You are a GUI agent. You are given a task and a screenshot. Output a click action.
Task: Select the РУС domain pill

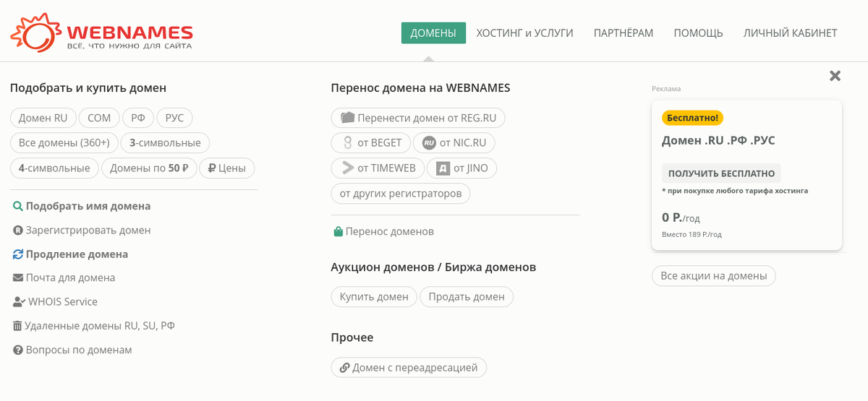point(175,118)
